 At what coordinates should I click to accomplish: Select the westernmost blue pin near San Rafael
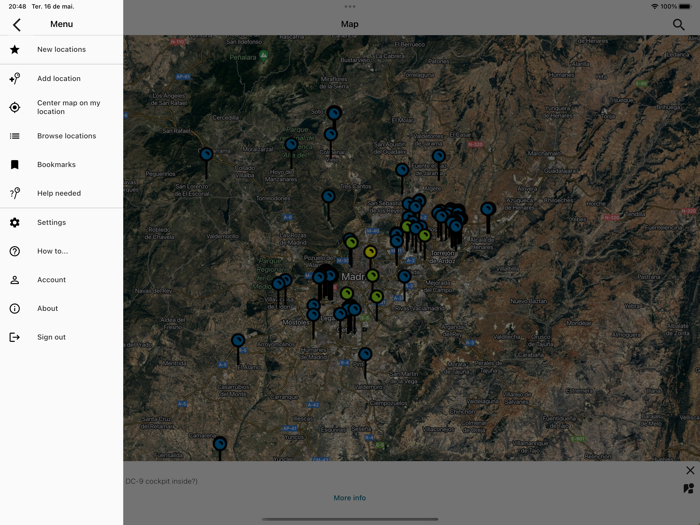[206, 154]
